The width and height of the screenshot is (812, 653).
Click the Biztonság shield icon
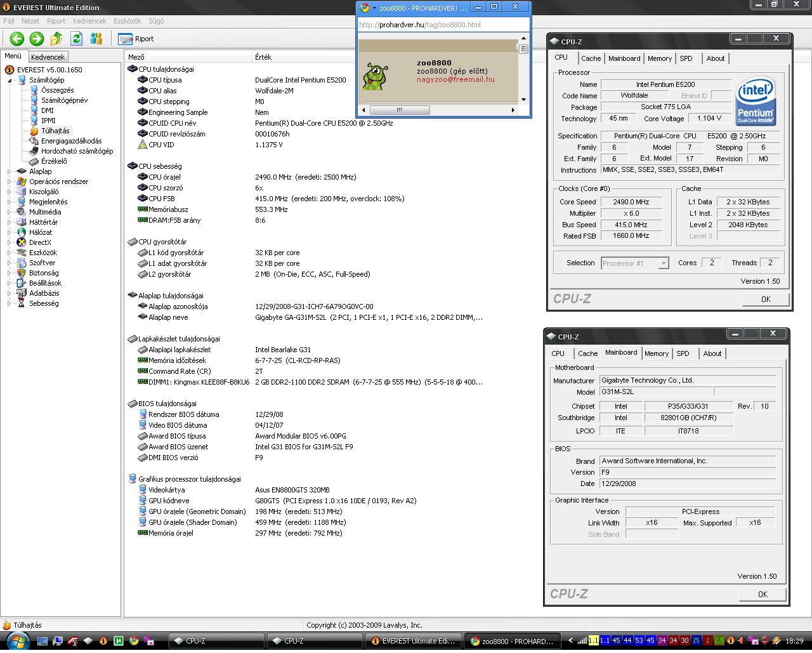(x=22, y=273)
